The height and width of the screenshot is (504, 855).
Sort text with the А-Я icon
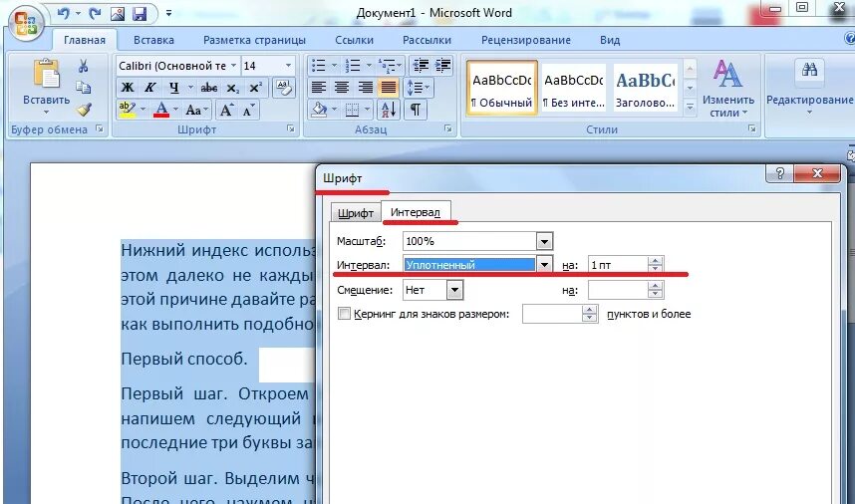click(389, 110)
